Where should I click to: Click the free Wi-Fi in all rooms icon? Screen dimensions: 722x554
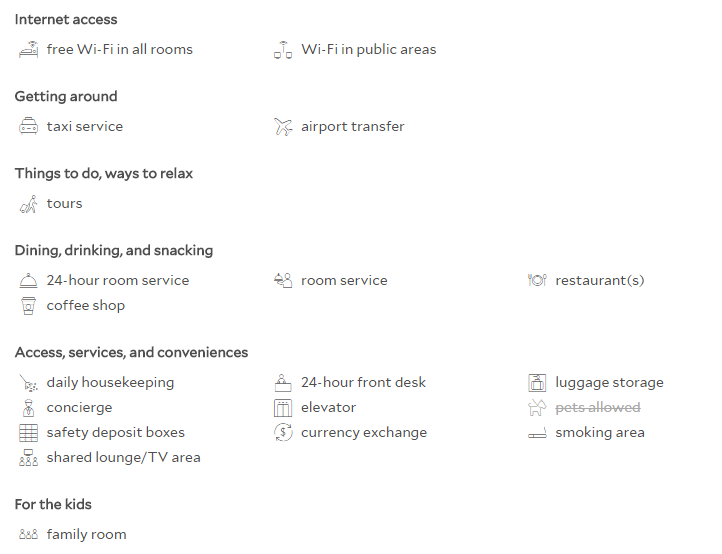29,50
